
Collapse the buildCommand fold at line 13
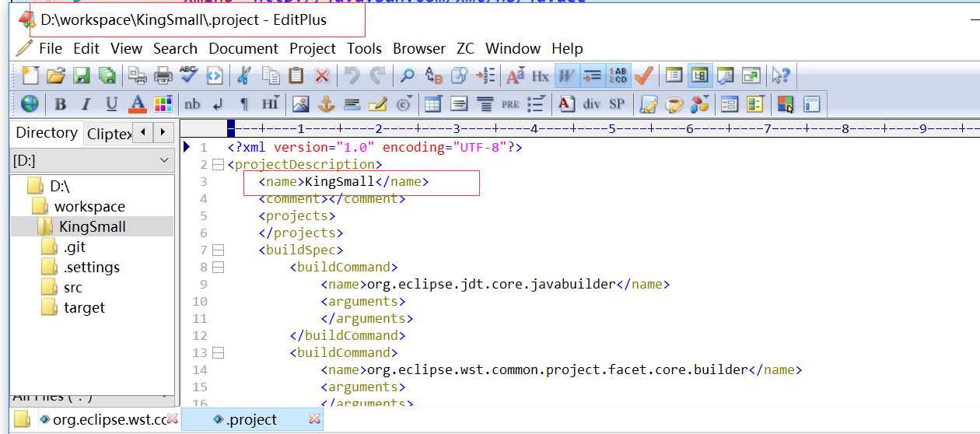point(218,353)
